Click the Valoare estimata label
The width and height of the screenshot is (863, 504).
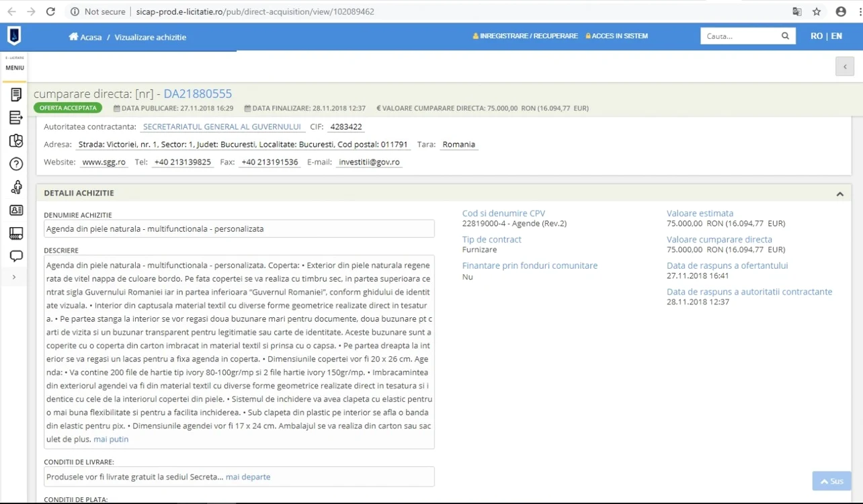(x=700, y=214)
